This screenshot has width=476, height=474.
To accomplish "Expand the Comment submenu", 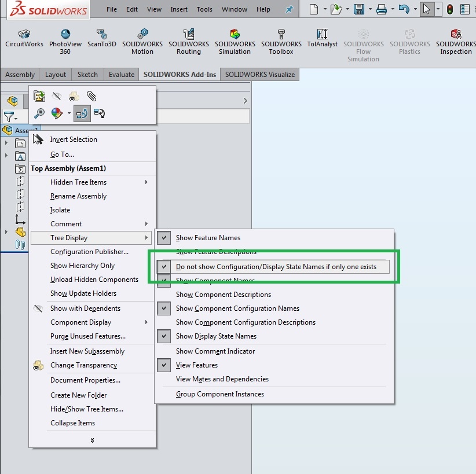I will point(91,224).
